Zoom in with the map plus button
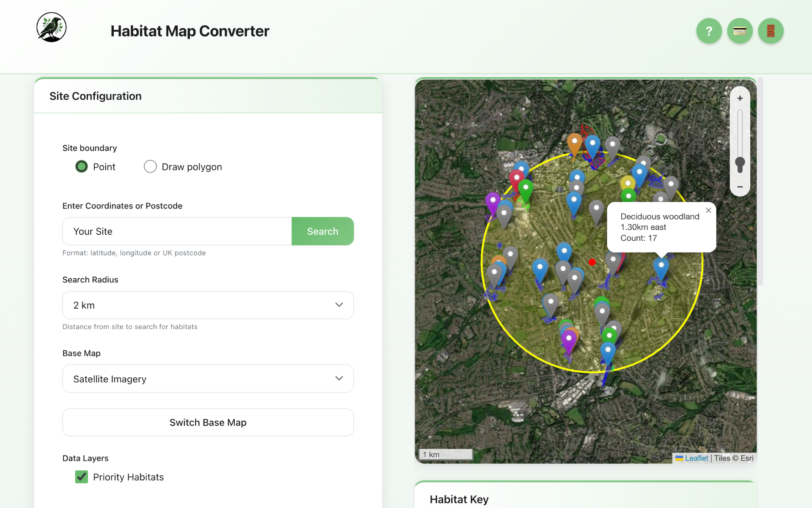812x508 pixels. point(740,98)
